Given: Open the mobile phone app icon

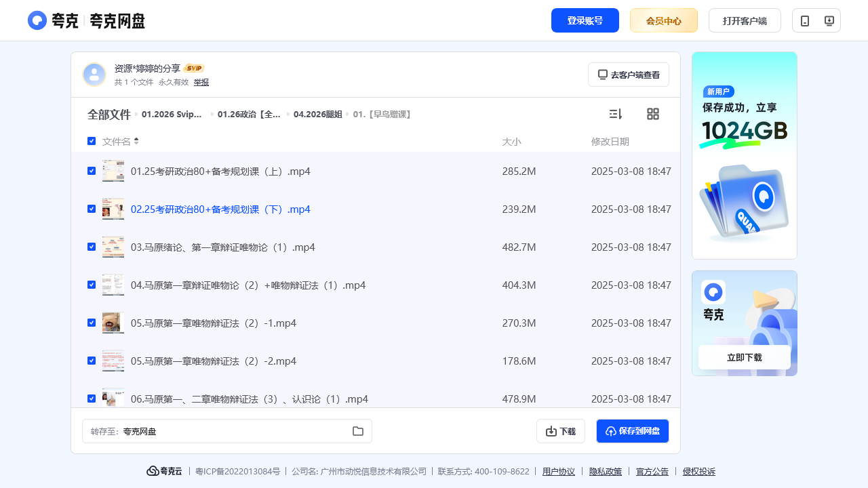Looking at the screenshot, I should click(805, 20).
